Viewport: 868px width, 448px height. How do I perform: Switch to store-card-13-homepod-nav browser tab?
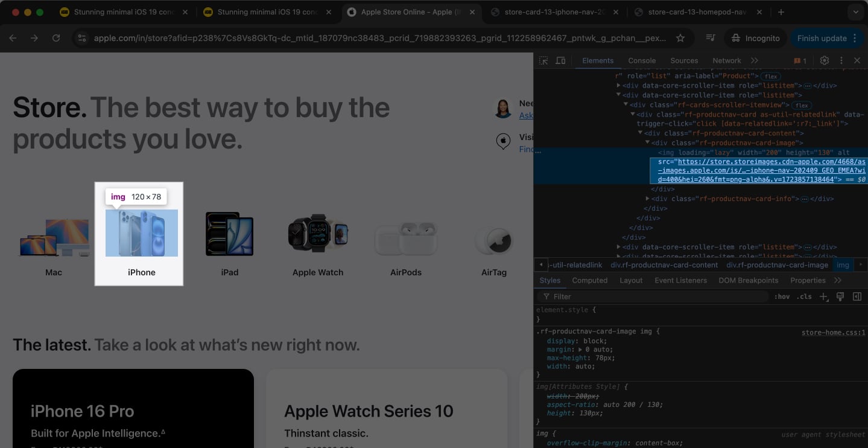[x=697, y=12]
